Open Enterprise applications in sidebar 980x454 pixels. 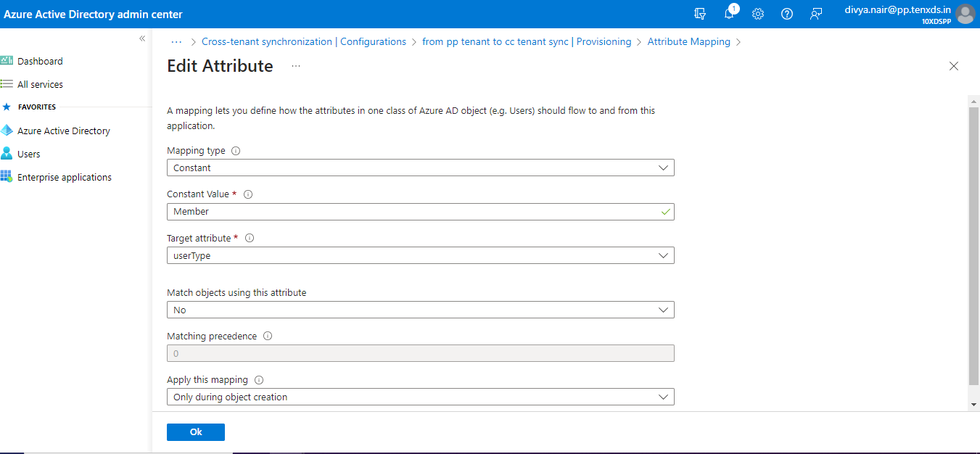click(x=65, y=177)
